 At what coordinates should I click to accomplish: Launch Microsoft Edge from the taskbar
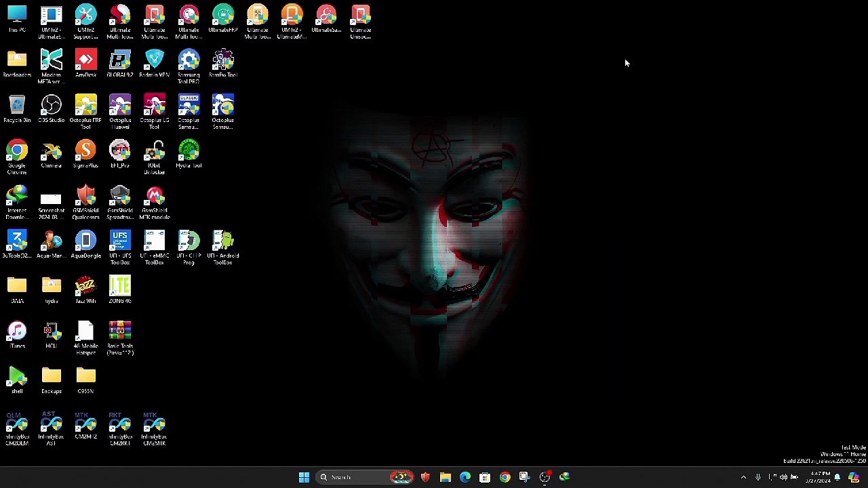(465, 477)
